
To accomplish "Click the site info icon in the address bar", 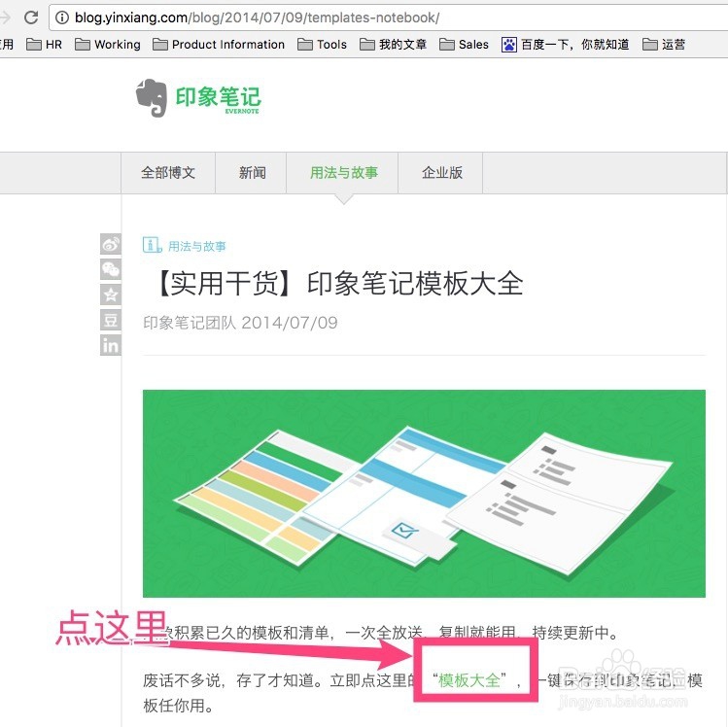I will click(x=62, y=17).
